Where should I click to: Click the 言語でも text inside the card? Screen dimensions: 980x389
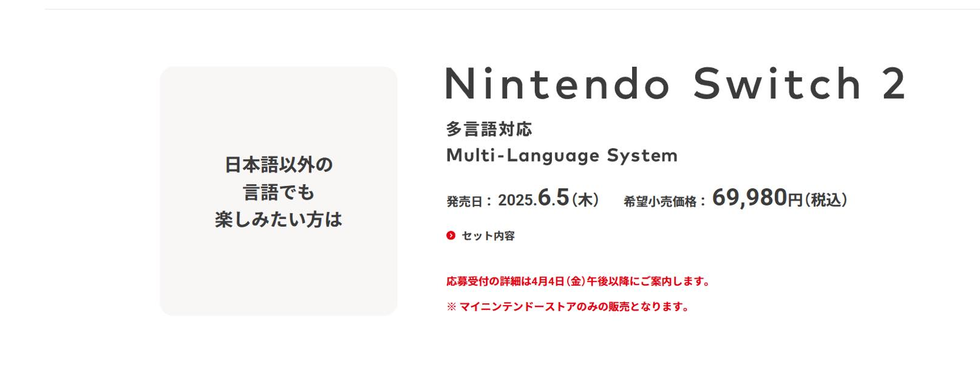(x=279, y=192)
